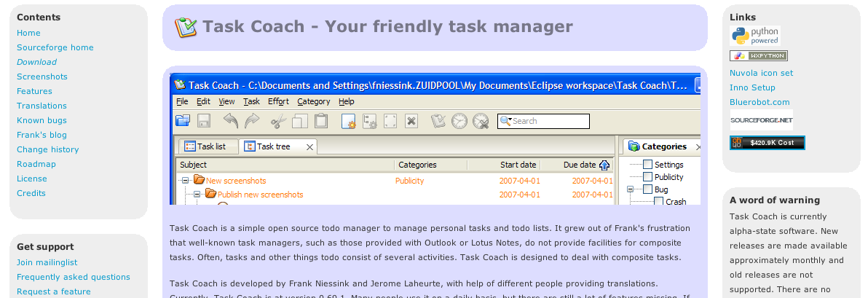Click the Undo arrow toolbar icon
The width and height of the screenshot is (868, 298).
pos(230,121)
